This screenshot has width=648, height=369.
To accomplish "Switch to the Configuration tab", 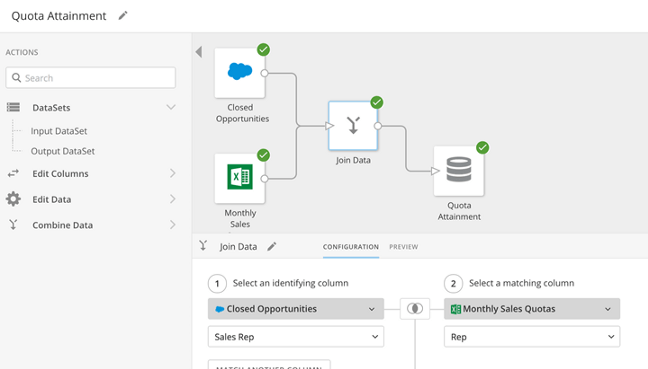I will click(351, 247).
